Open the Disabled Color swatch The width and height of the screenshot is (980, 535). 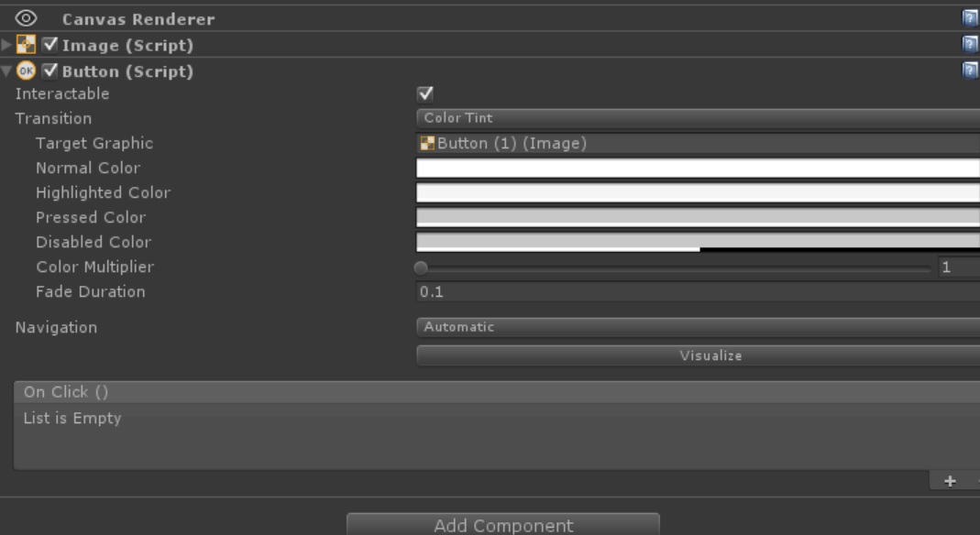click(x=699, y=242)
